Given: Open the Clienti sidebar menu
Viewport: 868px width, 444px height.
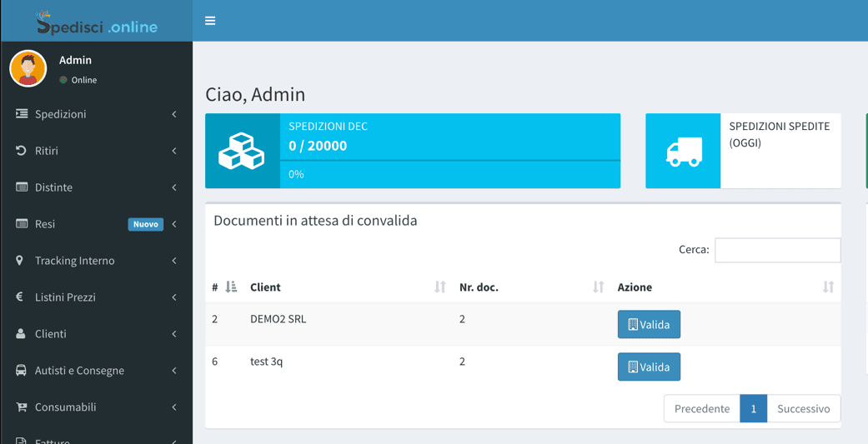Looking at the screenshot, I should (97, 334).
